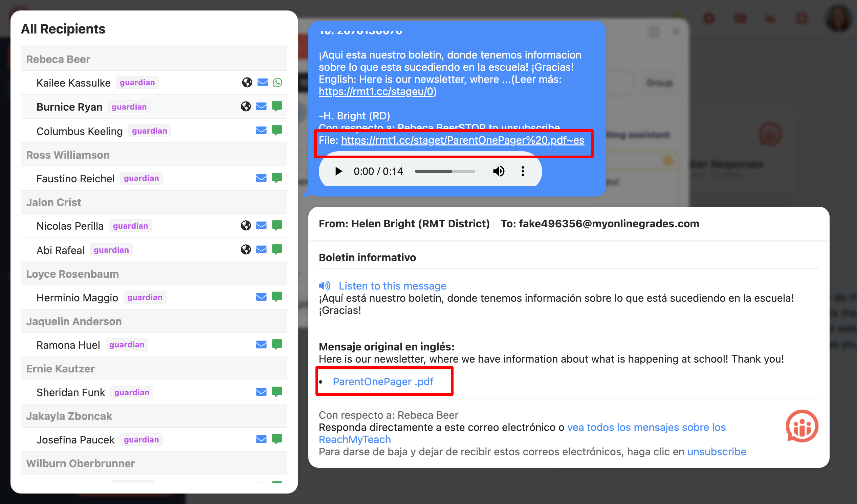Click Abi Rafeal's email envelope icon
This screenshot has width=857, height=504.
tap(261, 250)
